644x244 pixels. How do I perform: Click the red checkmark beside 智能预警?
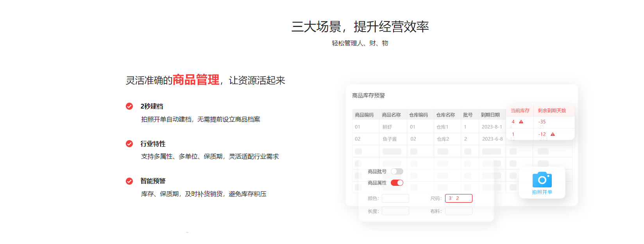(x=129, y=181)
